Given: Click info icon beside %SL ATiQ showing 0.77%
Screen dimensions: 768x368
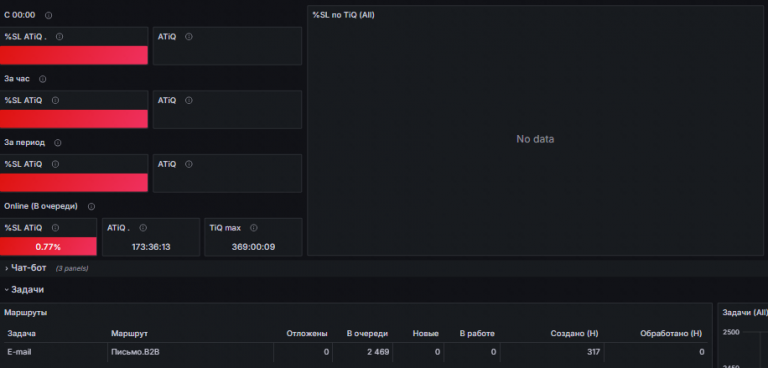Looking at the screenshot, I should [x=55, y=228].
